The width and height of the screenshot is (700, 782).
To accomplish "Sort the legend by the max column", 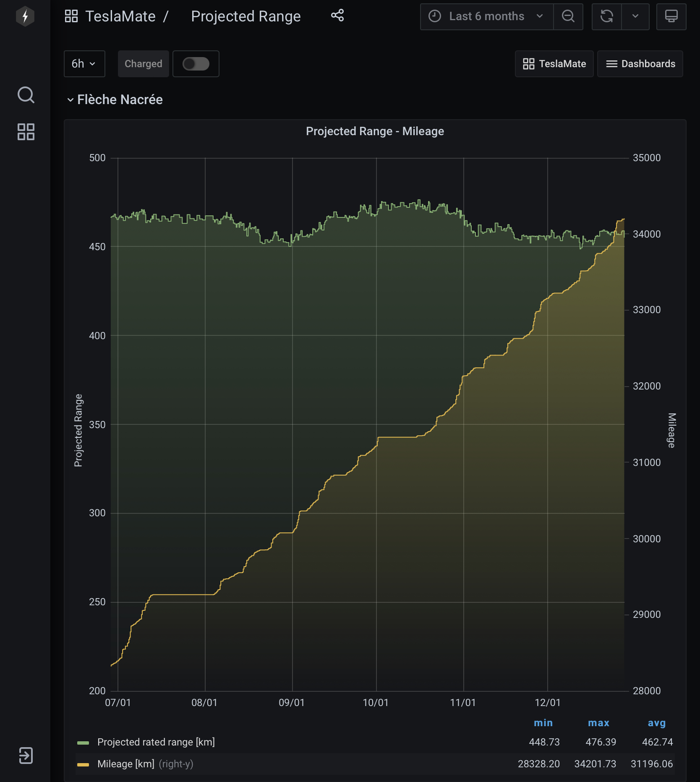I will (x=598, y=723).
